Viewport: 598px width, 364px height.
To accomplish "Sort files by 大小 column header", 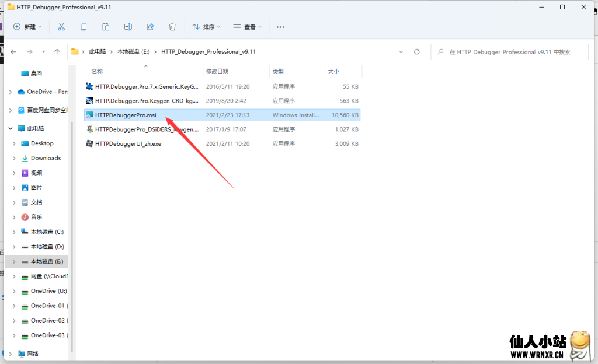I will [x=333, y=71].
